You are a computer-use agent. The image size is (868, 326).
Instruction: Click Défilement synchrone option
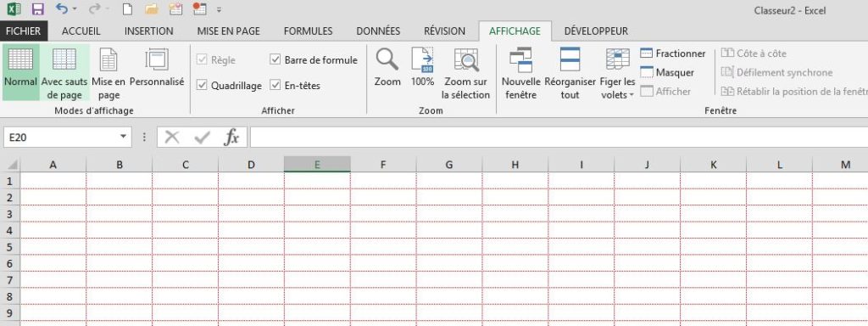pyautogui.click(x=776, y=73)
